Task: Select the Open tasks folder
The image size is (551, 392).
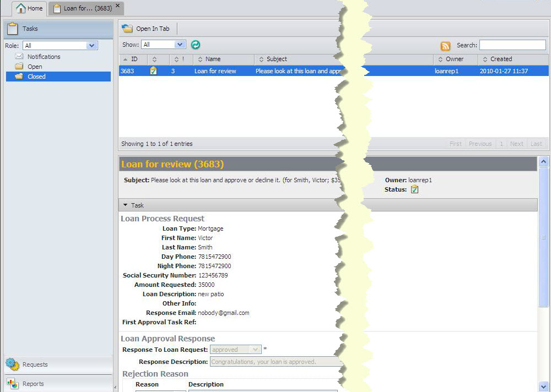Action: click(x=35, y=67)
